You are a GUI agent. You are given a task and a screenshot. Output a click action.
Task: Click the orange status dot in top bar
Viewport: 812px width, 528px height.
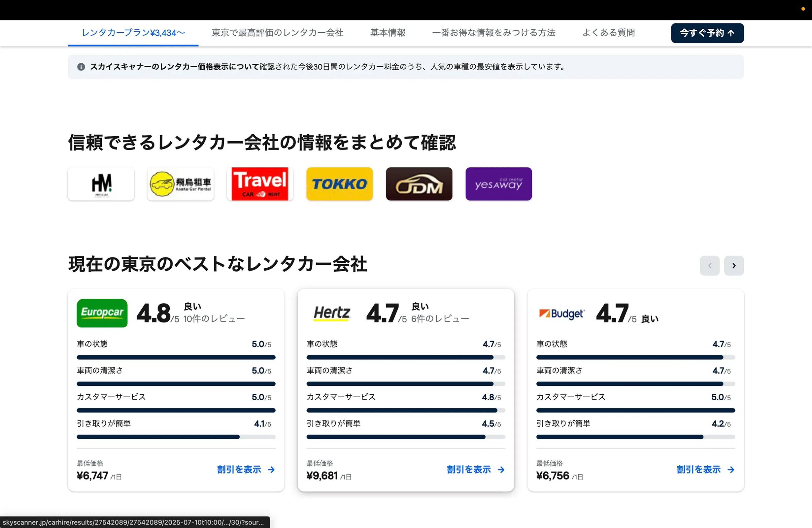803,9
